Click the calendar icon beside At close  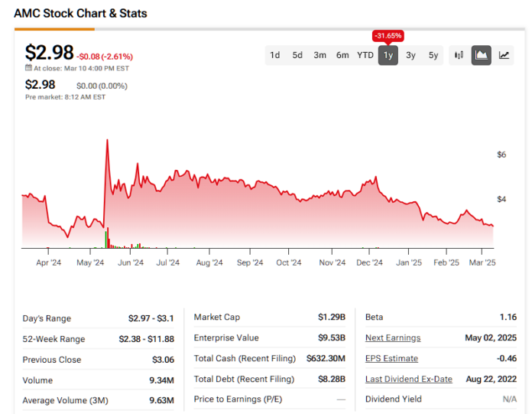28,68
